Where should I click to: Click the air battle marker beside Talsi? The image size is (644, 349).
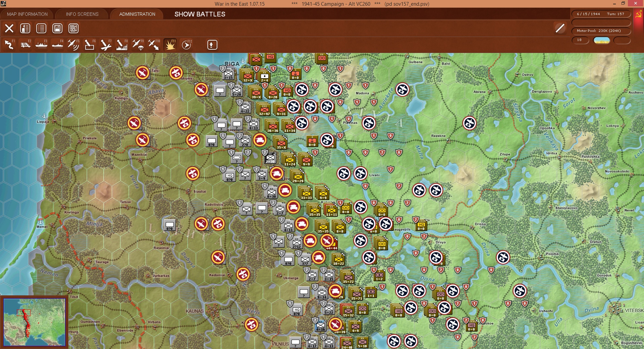(x=143, y=72)
